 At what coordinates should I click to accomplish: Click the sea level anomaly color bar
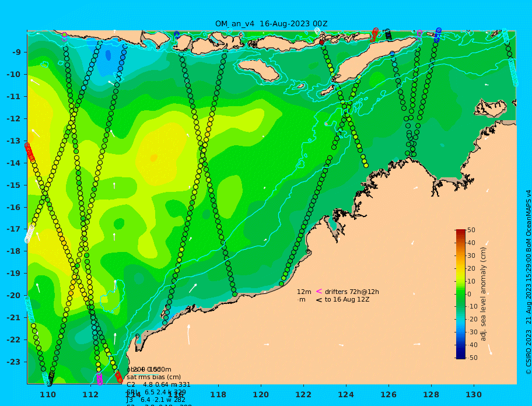(x=460, y=294)
